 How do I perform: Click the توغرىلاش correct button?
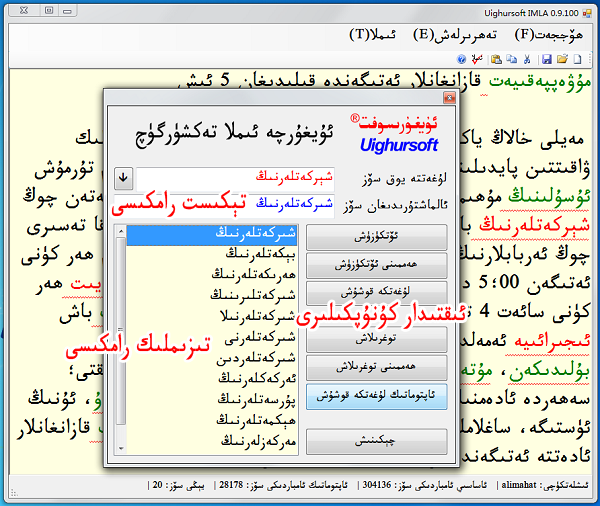click(x=377, y=339)
